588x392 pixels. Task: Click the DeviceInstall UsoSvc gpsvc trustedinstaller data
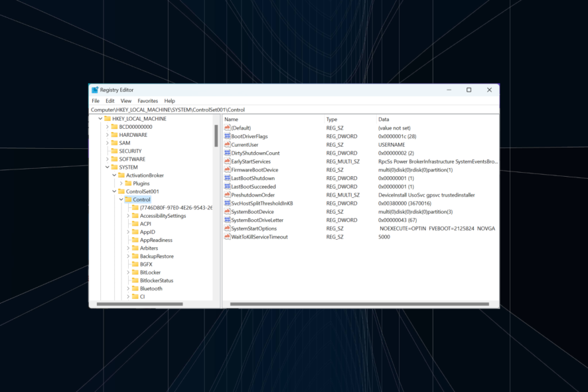[x=426, y=195]
